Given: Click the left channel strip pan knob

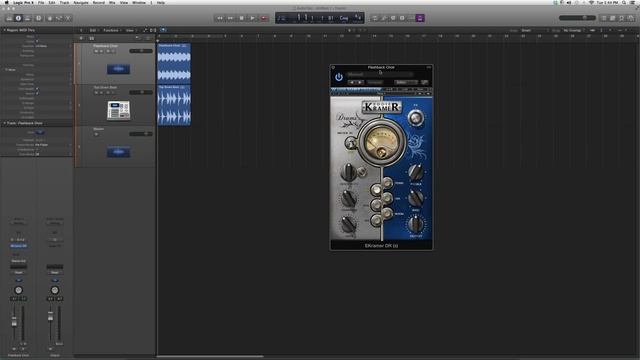Looking at the screenshot, I should 18,290.
